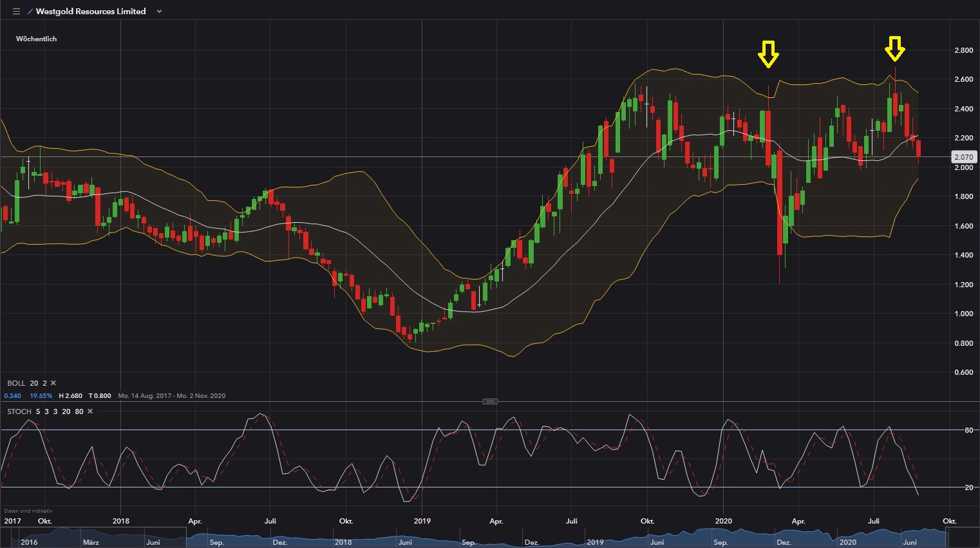
Task: Expand the Westgold Resources Limited dropdown arrow
Action: coord(159,12)
